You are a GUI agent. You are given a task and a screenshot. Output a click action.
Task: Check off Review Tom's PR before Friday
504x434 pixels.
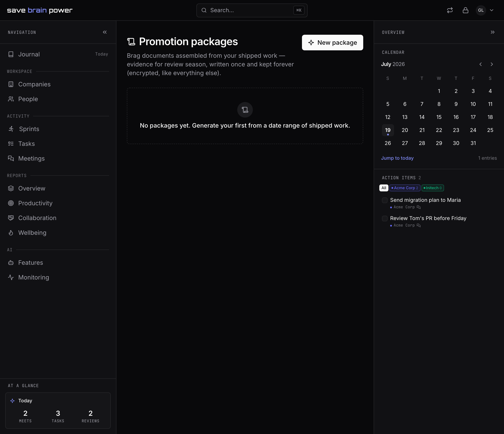tap(385, 219)
